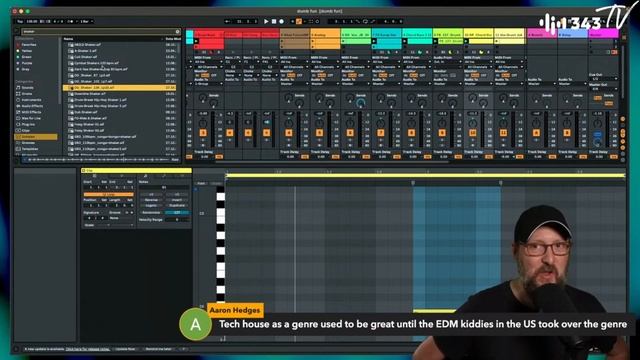
Task: Open the MIDI Effects browser category
Action: click(x=31, y=112)
